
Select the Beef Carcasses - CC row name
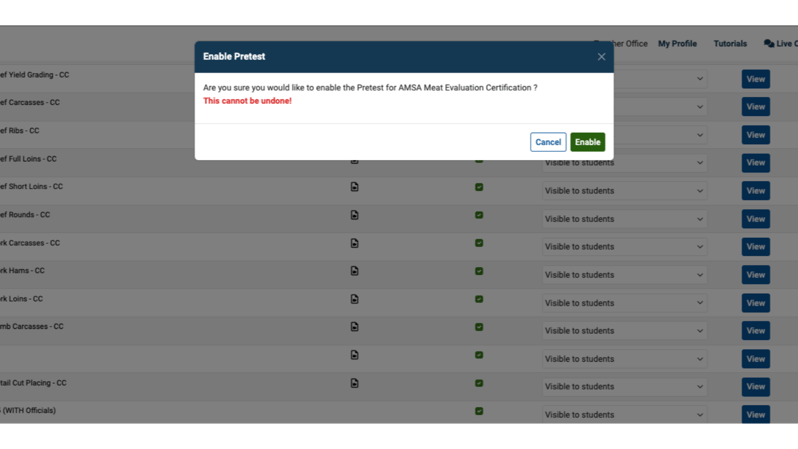(x=30, y=102)
